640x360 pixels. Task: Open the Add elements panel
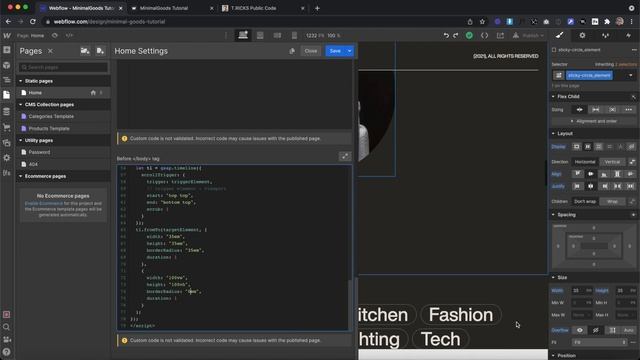7,50
